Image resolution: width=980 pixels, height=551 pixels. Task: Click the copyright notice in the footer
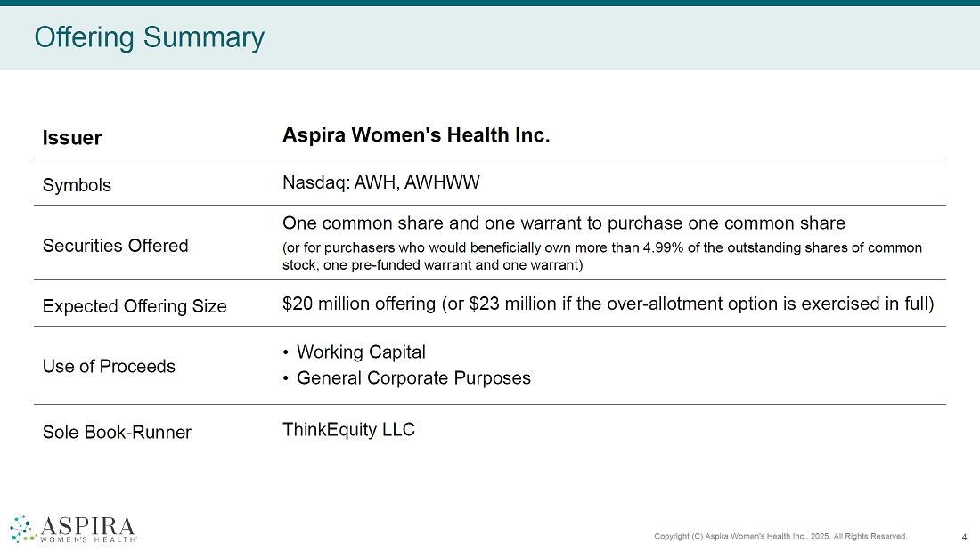(x=780, y=536)
